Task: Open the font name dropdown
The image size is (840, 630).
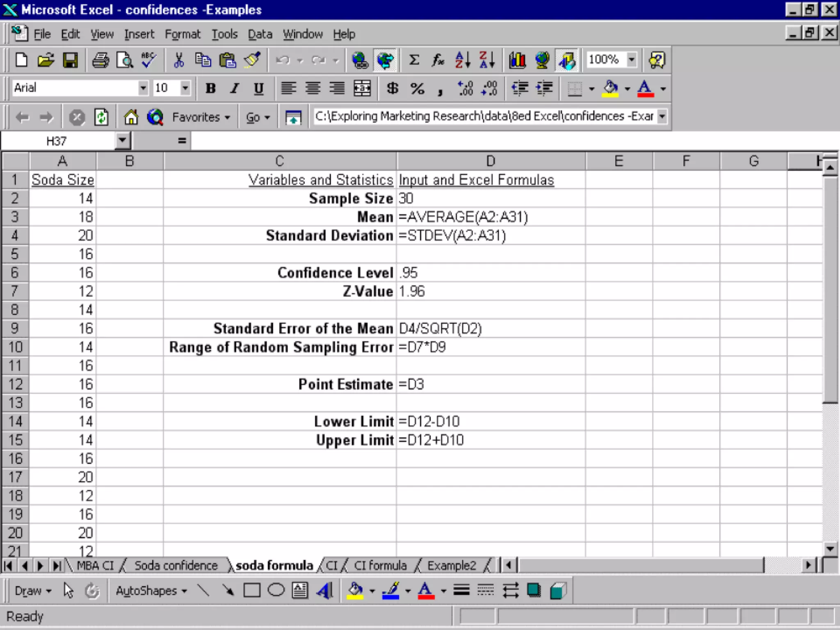Action: 143,88
